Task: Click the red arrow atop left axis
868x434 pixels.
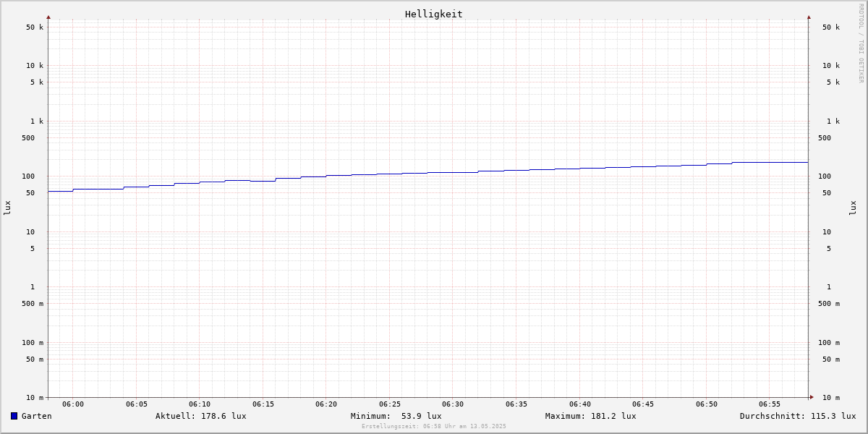Action: tap(48, 17)
